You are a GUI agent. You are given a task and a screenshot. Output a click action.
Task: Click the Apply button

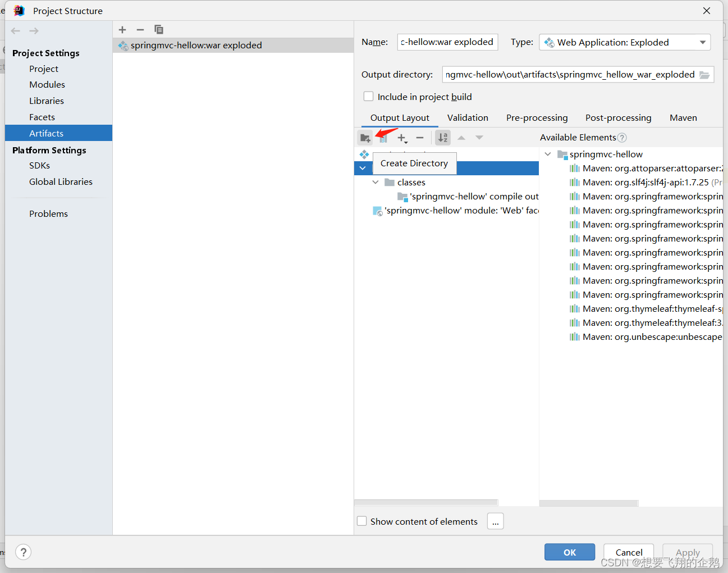pyautogui.click(x=688, y=552)
